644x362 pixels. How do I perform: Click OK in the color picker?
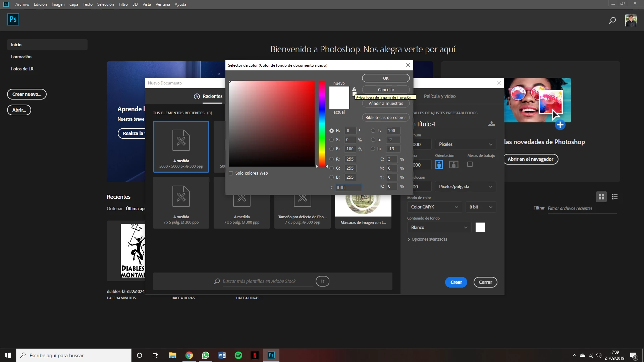click(x=386, y=78)
